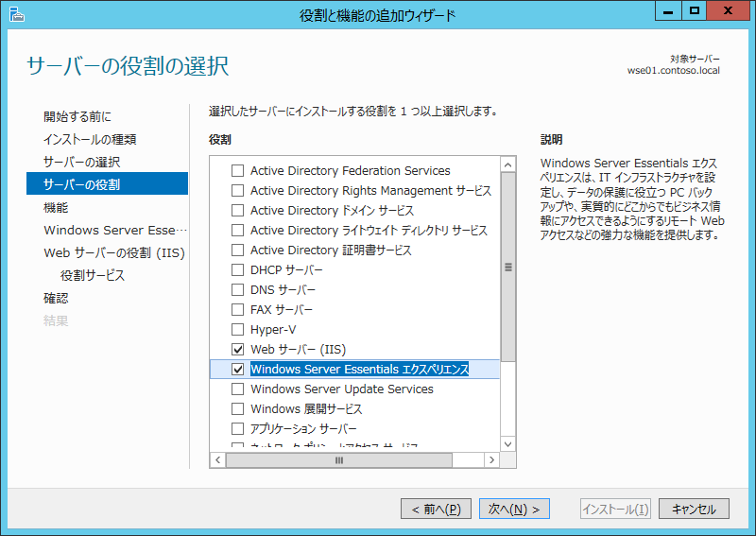This screenshot has width=756, height=536.
Task: Check アプリケーション サーバー role
Action: [x=237, y=428]
